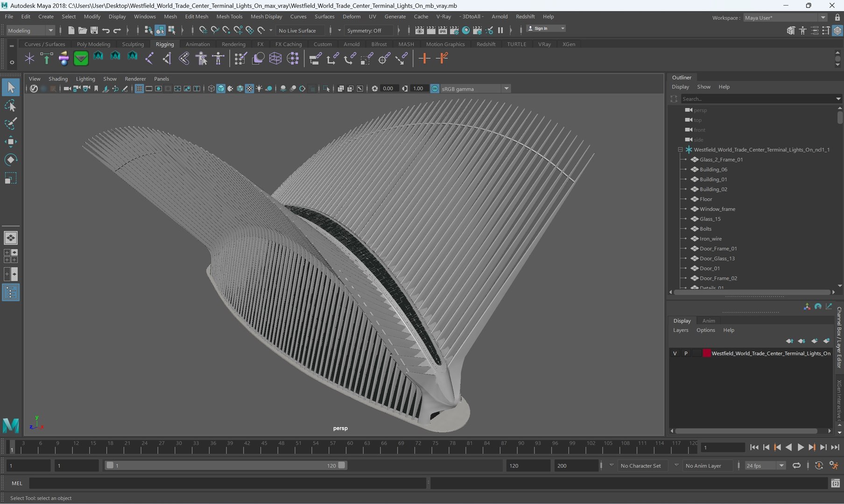Toggle the Auto Keyframe icon
The image size is (844, 504).
[819, 466]
